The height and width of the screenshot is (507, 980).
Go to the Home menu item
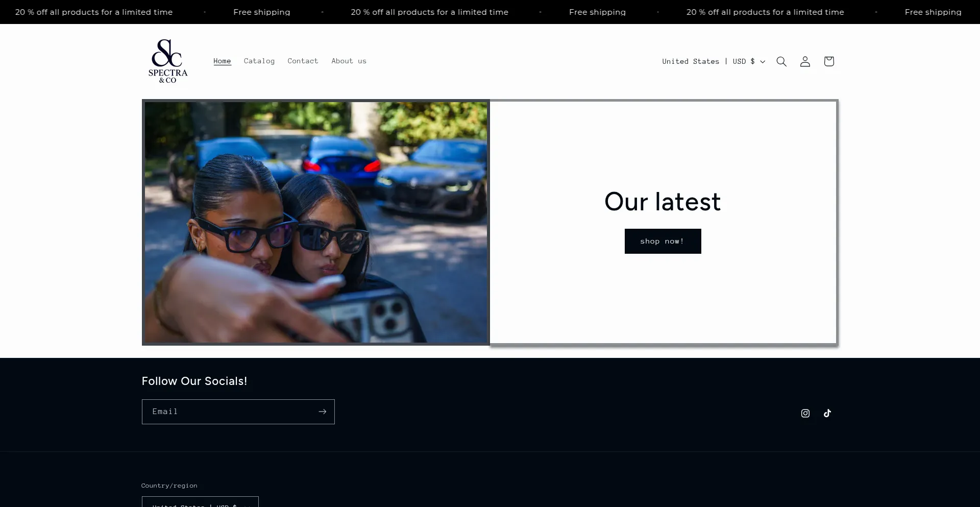point(222,61)
